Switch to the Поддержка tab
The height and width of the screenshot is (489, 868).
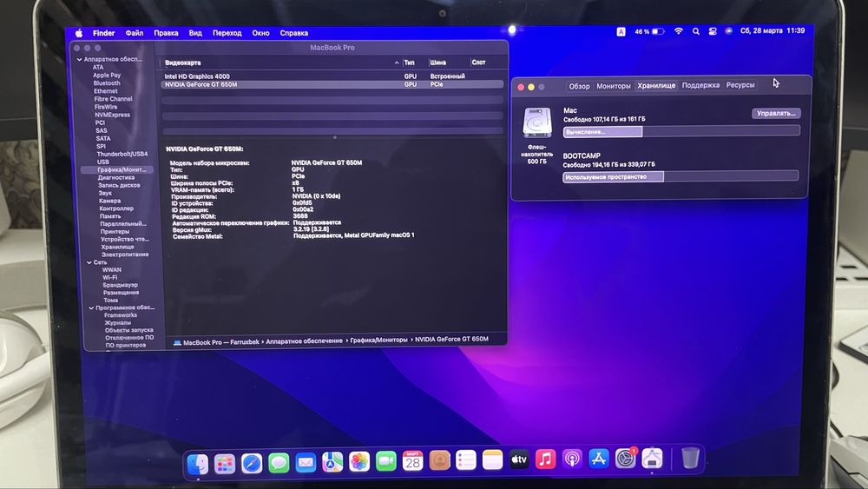tap(700, 85)
